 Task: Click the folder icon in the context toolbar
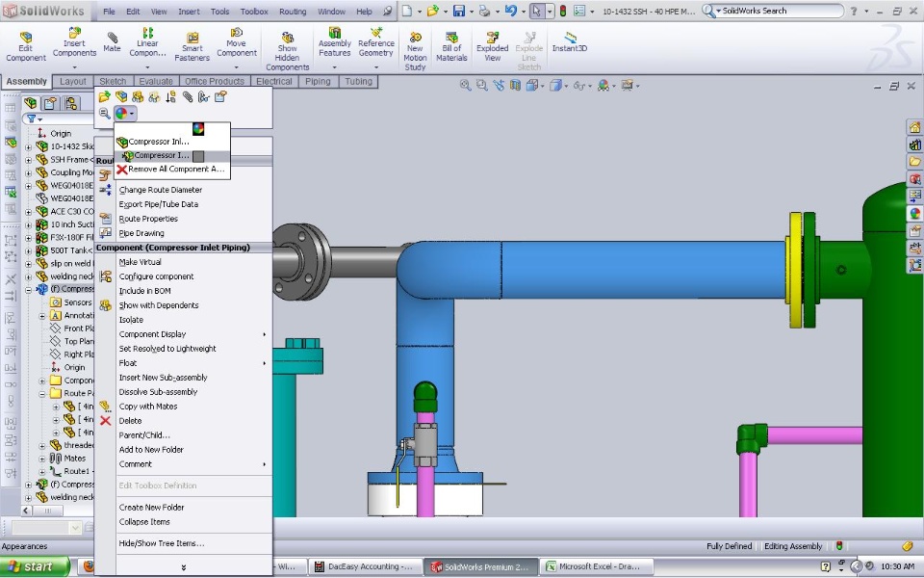point(104,96)
